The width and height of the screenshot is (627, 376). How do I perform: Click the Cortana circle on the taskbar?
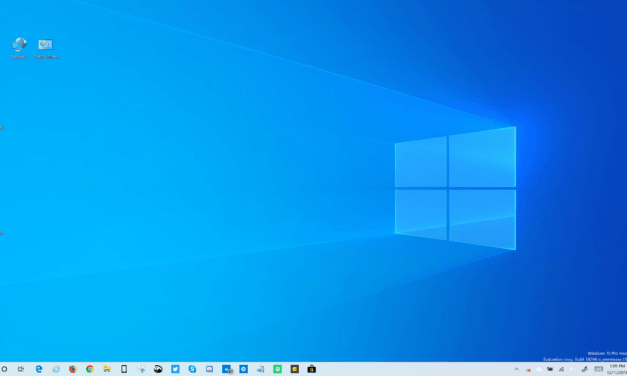point(4,369)
